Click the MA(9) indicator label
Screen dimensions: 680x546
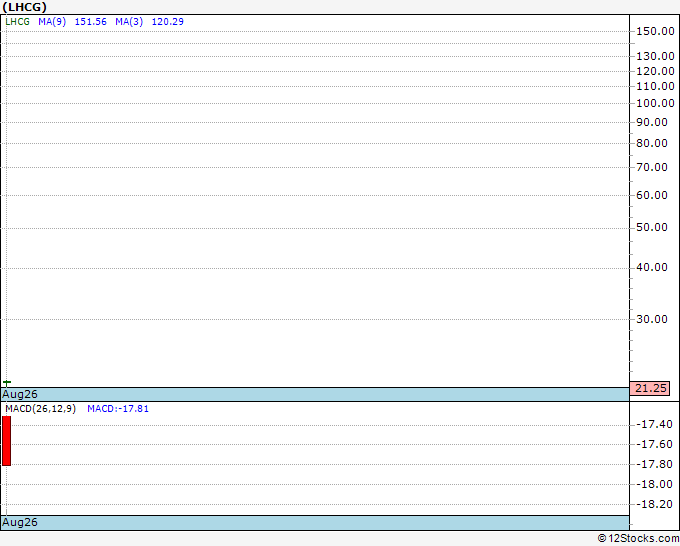(52, 22)
